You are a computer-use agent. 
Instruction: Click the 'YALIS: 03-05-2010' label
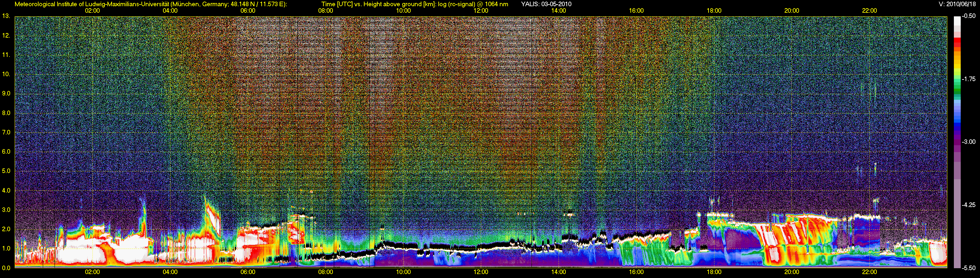click(546, 4)
